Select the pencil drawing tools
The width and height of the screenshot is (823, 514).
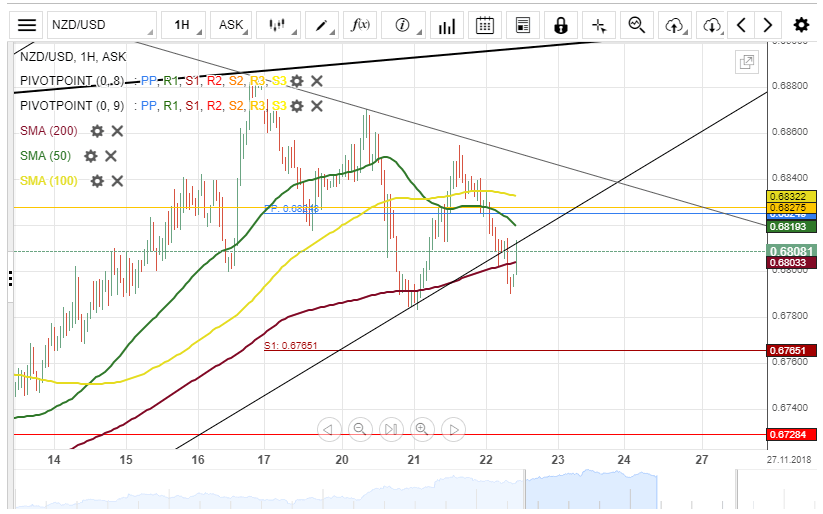[322, 25]
